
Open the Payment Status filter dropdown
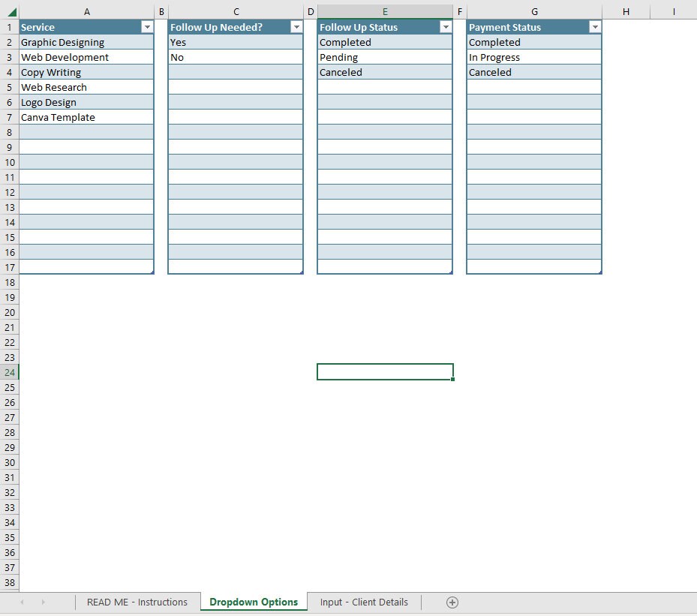(596, 27)
